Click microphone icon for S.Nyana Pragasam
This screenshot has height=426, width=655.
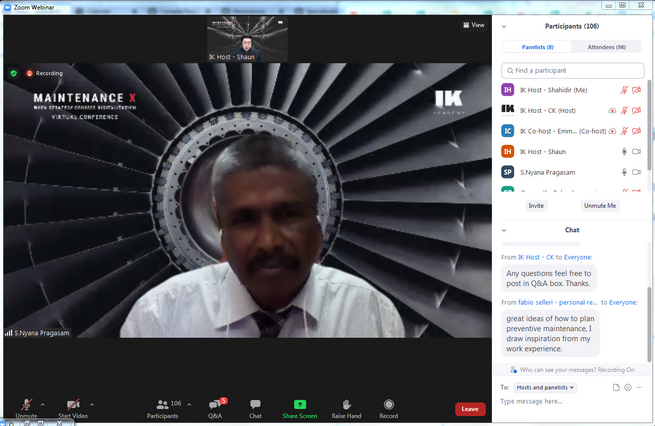[x=624, y=172]
